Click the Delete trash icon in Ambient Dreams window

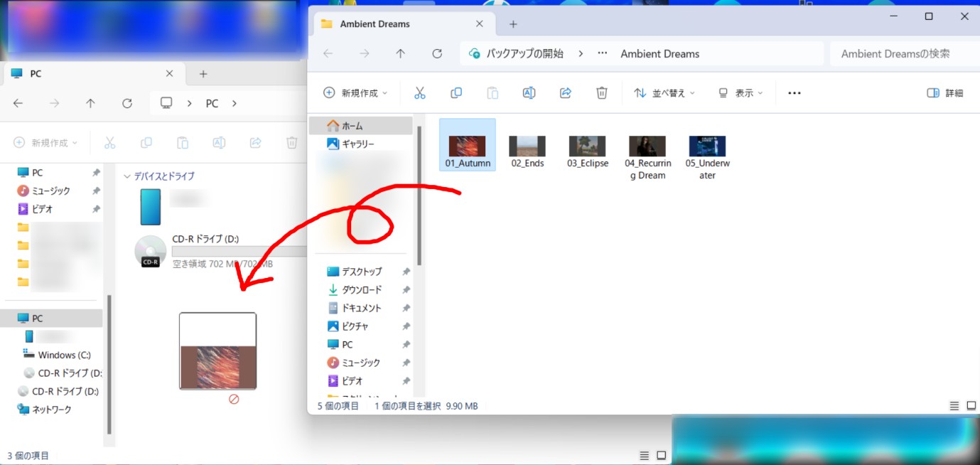(x=602, y=93)
